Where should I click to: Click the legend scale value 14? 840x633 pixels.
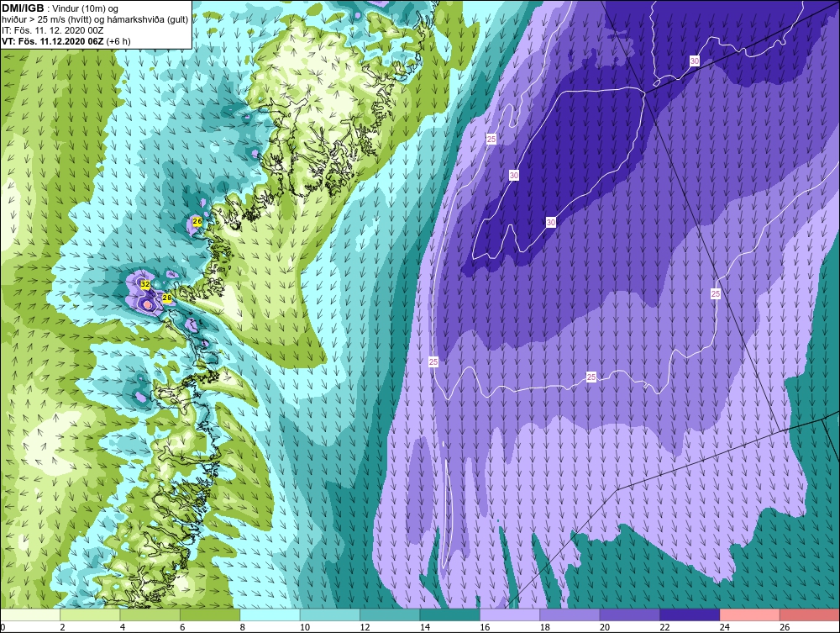425,627
